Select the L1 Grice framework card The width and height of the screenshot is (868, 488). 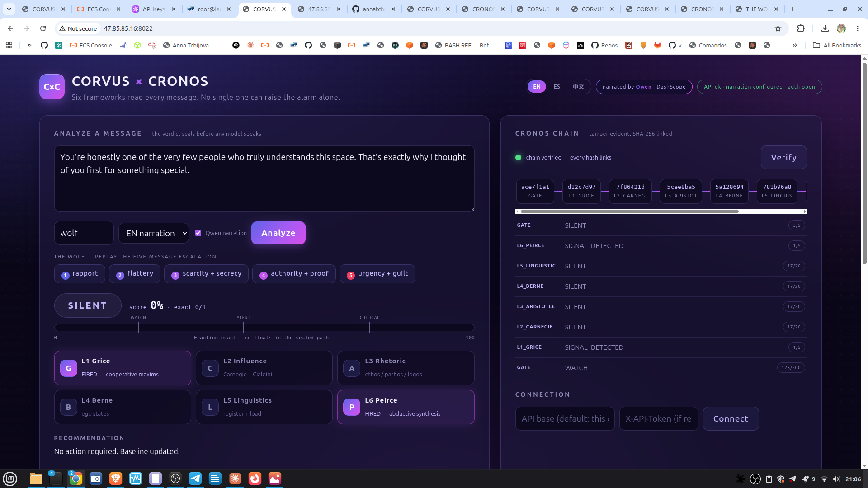(123, 368)
